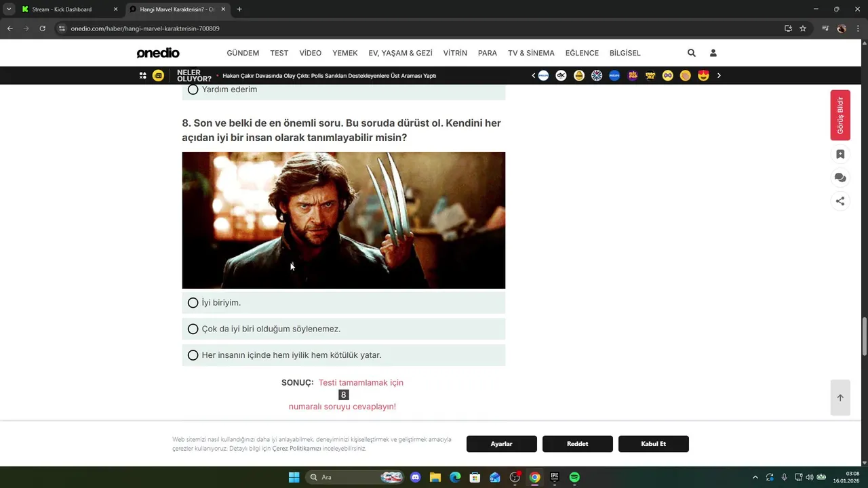Select 'Çok da iyi biri olduğum söylenemez.' option
Screen dimensions: 868x488
[x=343, y=329]
